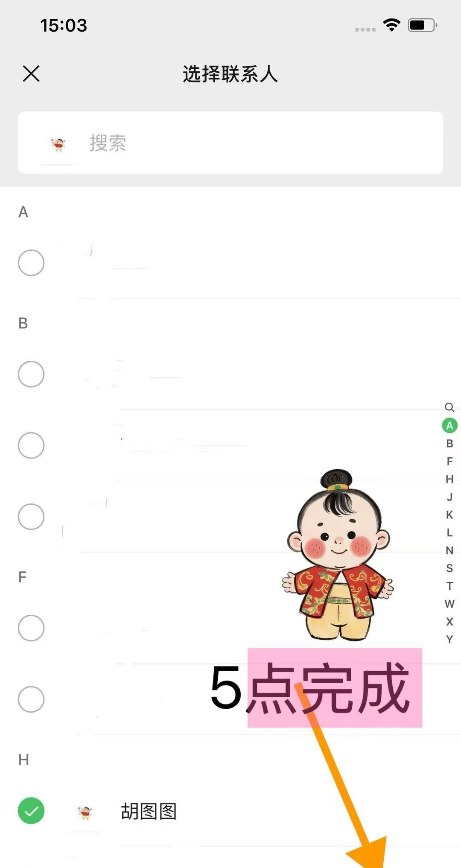The height and width of the screenshot is (868, 461).
Task: Jump to letter Y in index
Action: [x=449, y=639]
